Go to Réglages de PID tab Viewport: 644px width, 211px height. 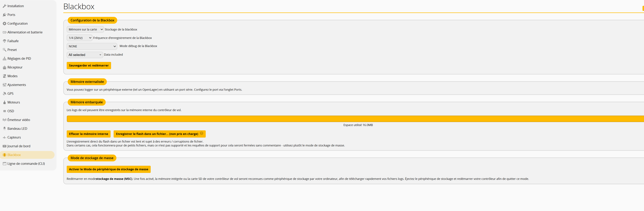[x=19, y=59]
